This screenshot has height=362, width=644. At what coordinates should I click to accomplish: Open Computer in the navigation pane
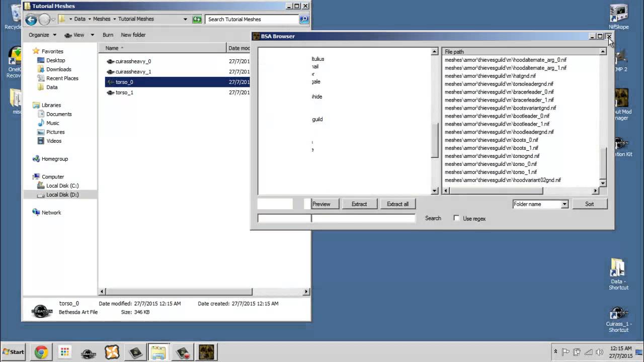click(x=53, y=177)
